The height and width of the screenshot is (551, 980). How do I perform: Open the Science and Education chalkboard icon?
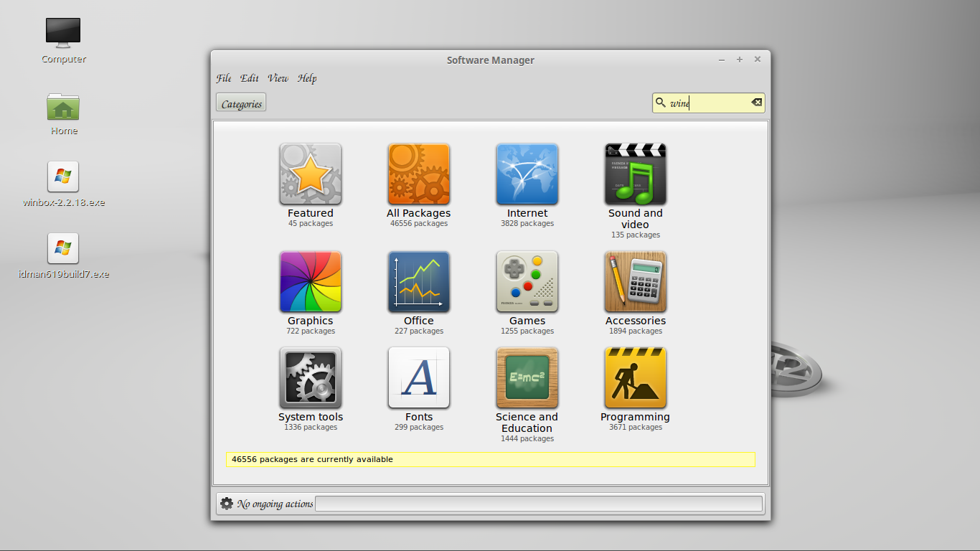pos(527,378)
